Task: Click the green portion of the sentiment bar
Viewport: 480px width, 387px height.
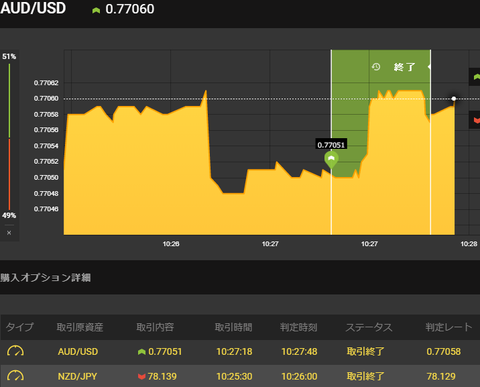Action: point(9,100)
